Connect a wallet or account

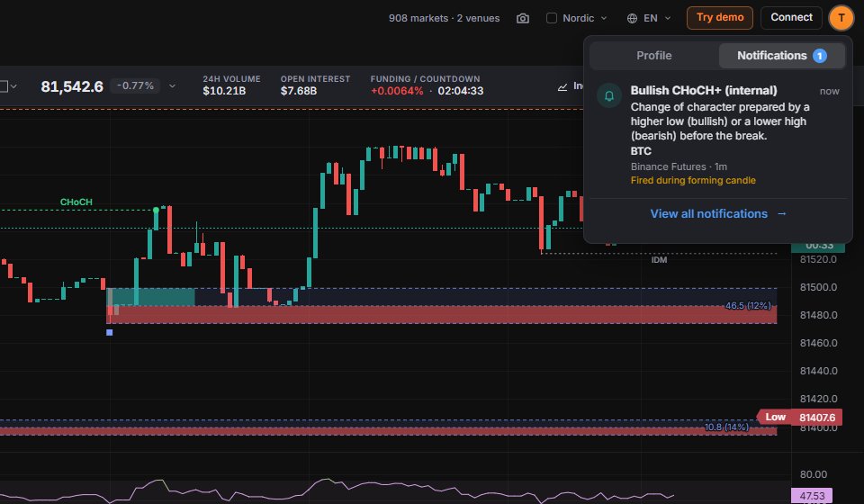tap(791, 18)
